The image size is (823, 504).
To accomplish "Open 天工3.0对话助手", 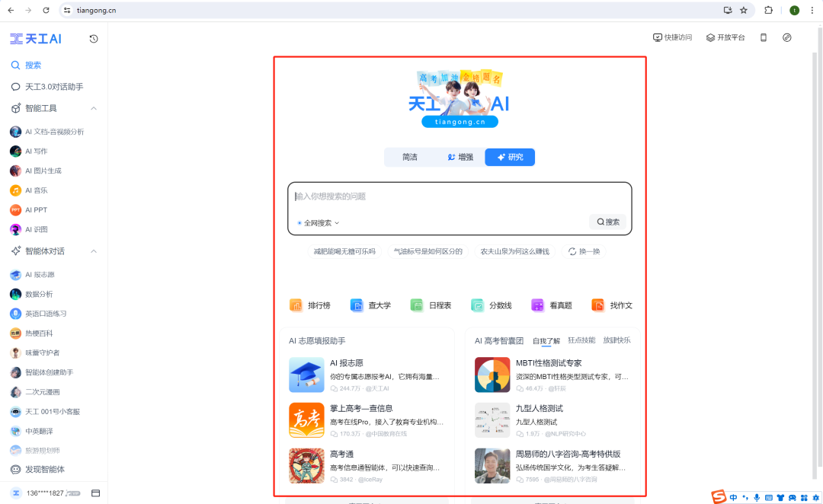I will [x=47, y=87].
